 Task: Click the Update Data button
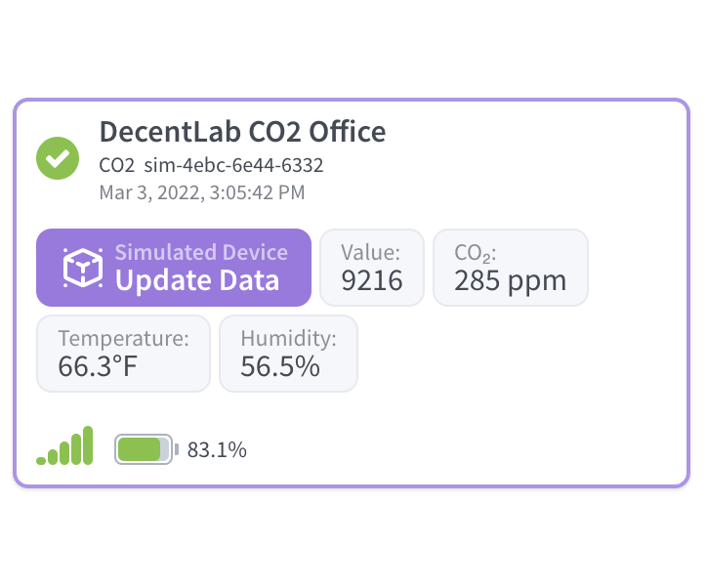tap(174, 268)
